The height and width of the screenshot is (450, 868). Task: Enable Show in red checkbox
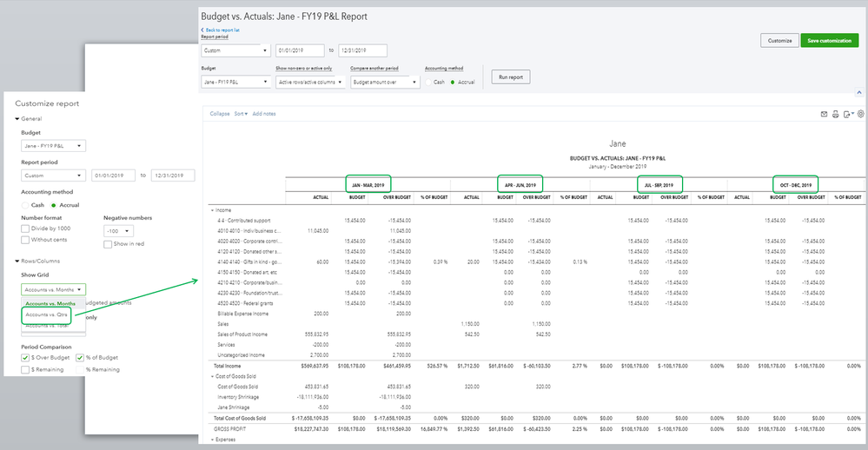coord(109,244)
